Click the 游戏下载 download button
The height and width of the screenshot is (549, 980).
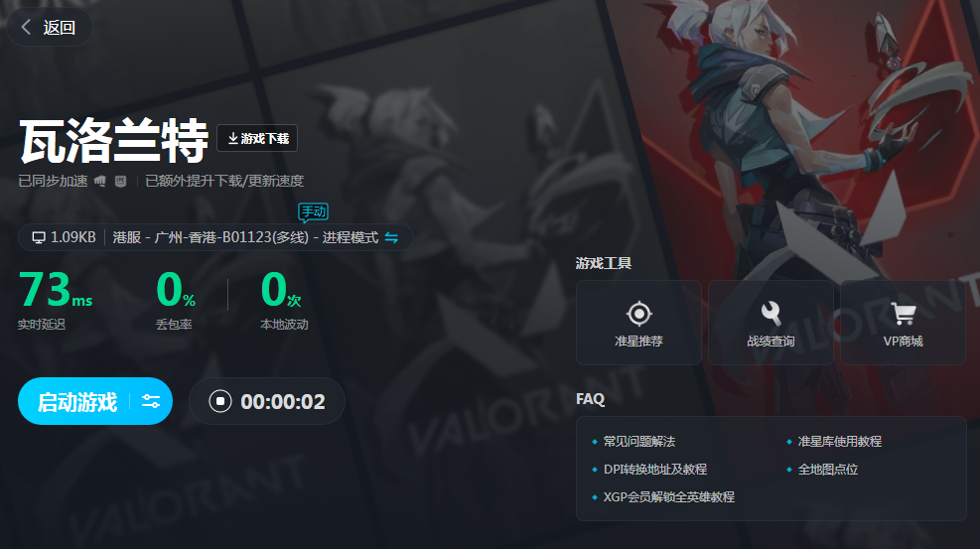pos(257,138)
